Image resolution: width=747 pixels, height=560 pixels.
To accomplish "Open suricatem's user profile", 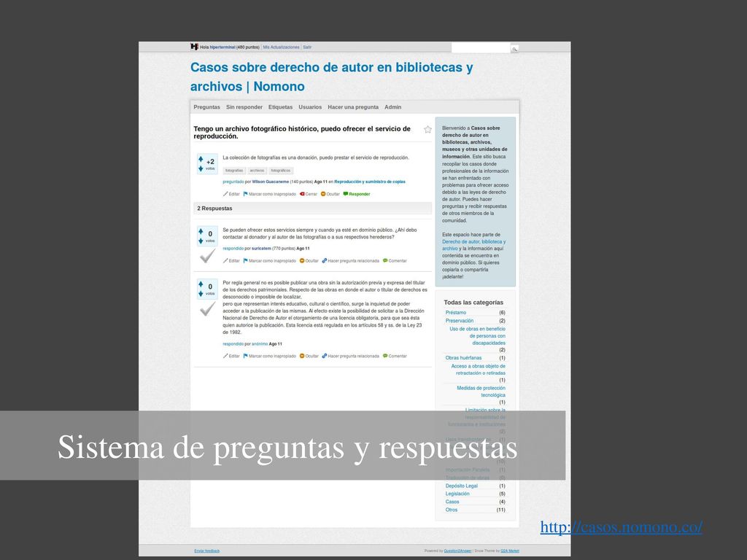I will click(261, 249).
